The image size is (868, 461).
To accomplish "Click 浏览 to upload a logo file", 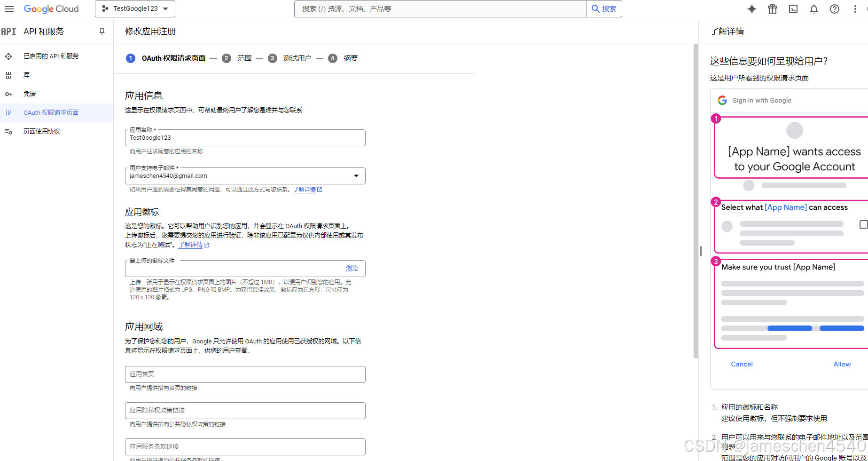I will point(352,269).
